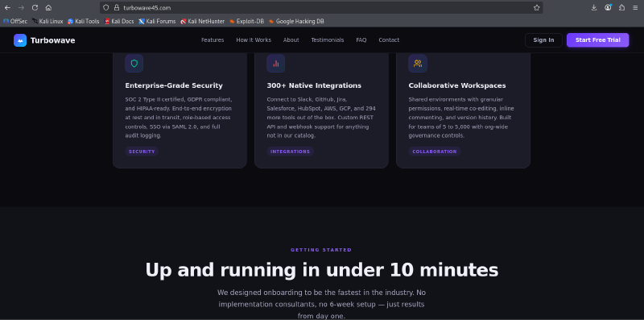Click the green shield security card icon

point(134,64)
